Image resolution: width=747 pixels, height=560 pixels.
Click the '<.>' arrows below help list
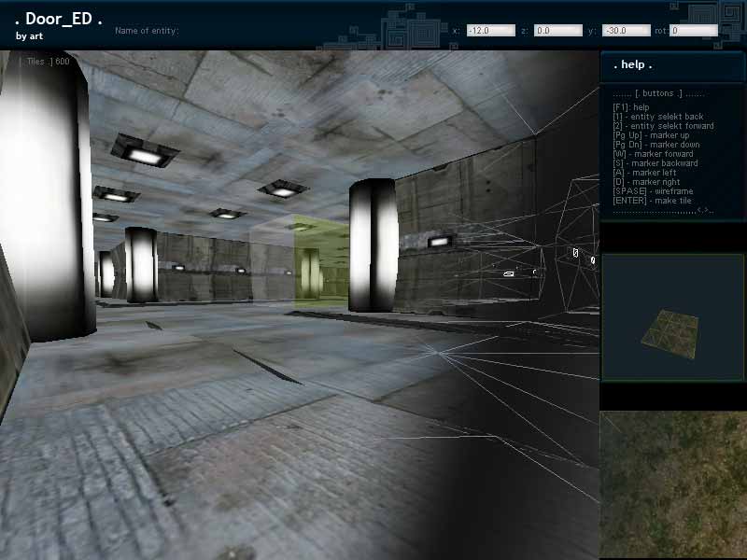703,211
